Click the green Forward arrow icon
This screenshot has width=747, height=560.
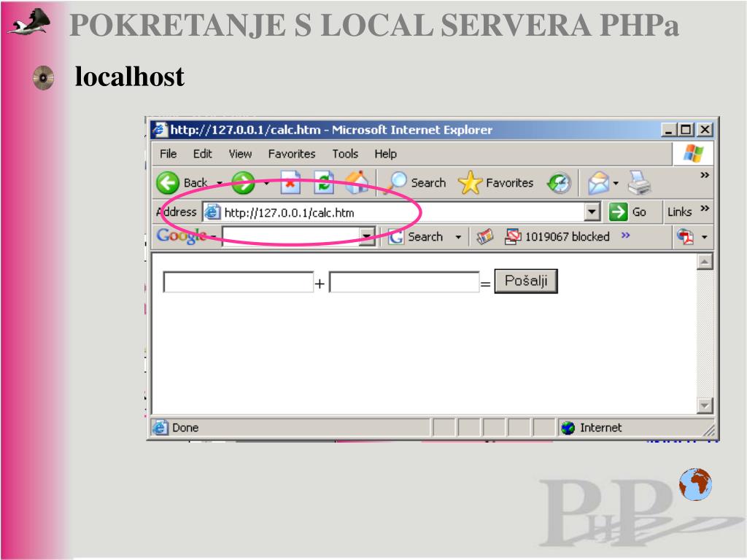coord(243,183)
